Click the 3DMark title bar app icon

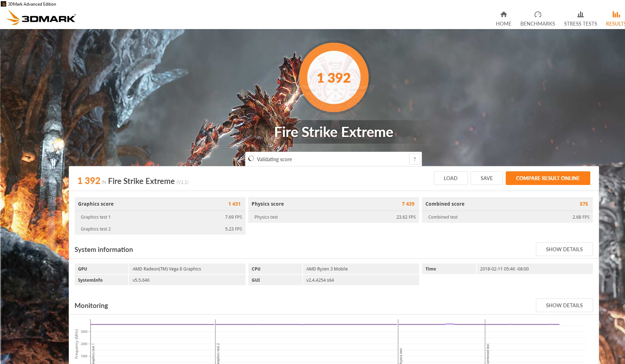click(x=4, y=4)
